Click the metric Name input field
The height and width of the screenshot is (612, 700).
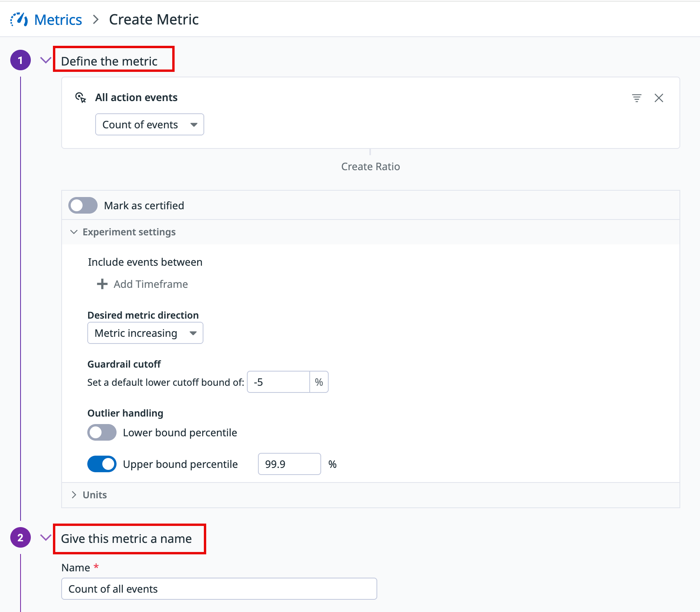pyautogui.click(x=219, y=589)
